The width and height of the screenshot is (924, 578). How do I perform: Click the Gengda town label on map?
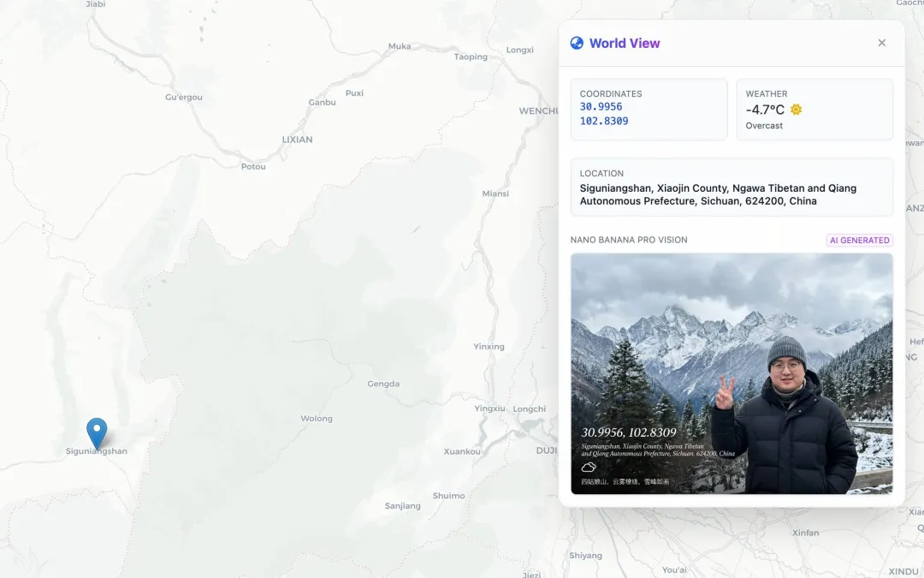click(x=383, y=384)
